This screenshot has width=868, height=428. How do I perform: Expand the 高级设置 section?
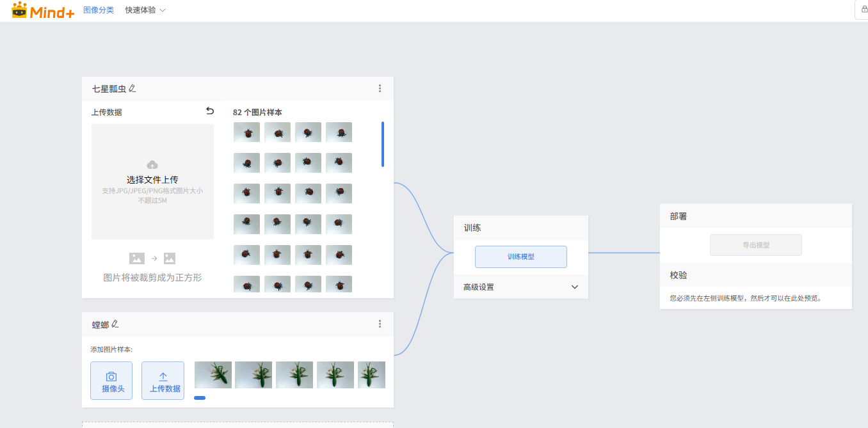[x=574, y=287]
